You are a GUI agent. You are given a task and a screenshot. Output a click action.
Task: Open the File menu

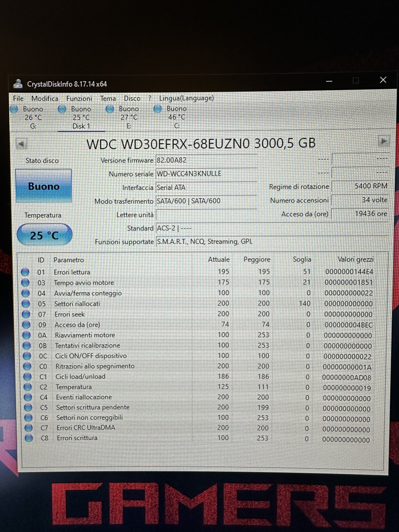tap(18, 98)
